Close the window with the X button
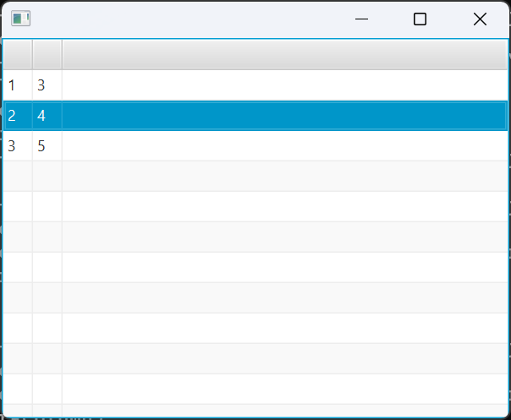Image resolution: width=511 pixels, height=420 pixels. point(480,19)
